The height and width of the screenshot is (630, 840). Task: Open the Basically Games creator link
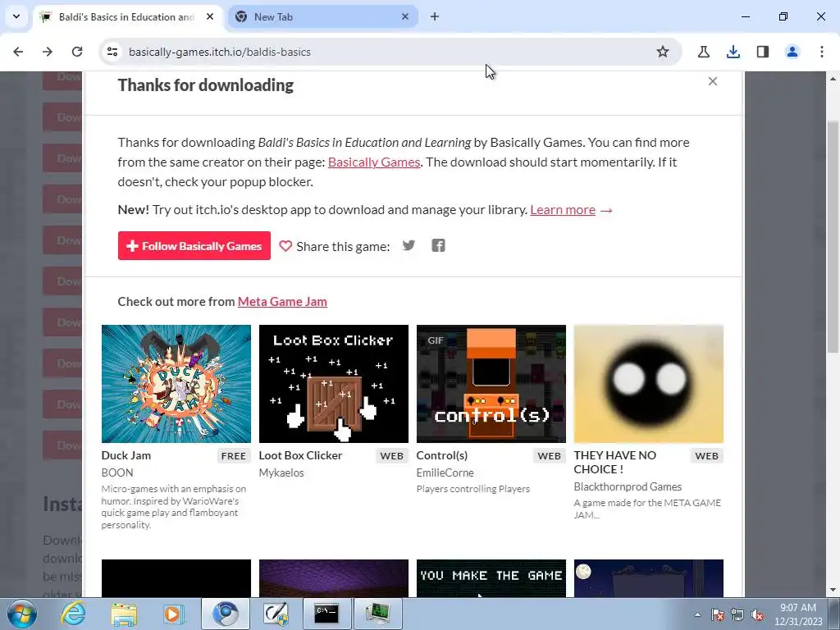coord(374,162)
